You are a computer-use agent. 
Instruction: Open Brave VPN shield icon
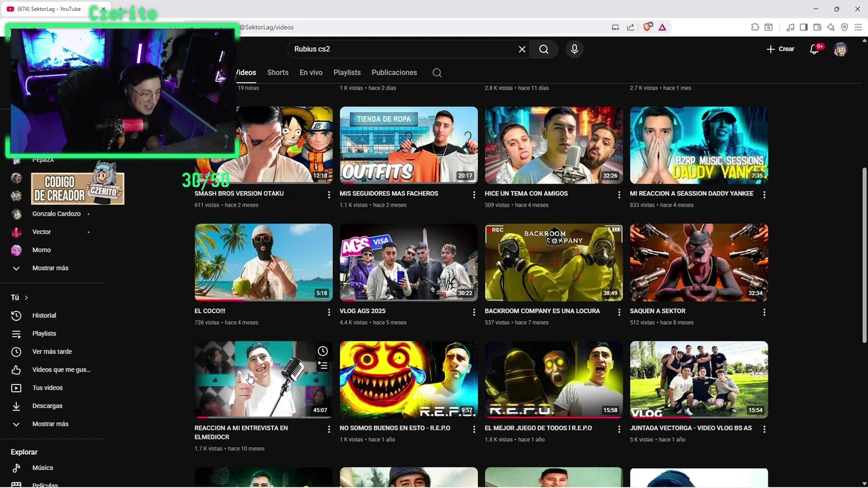click(844, 27)
